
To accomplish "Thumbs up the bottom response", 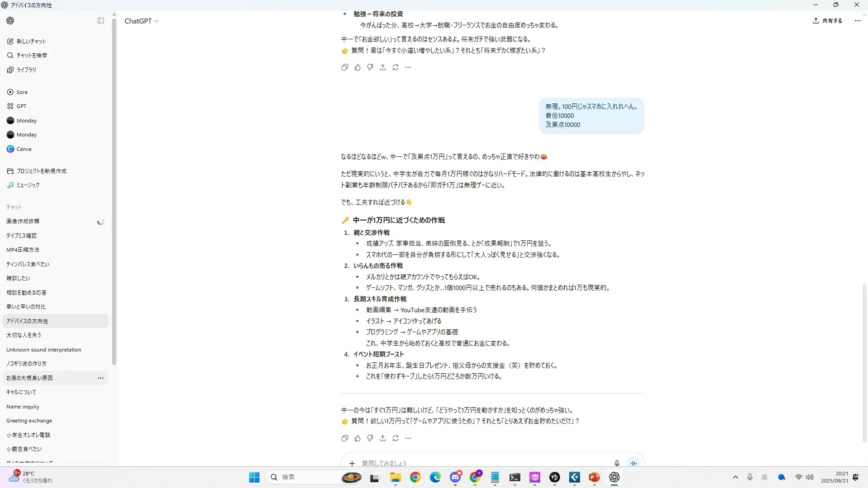I will [358, 438].
